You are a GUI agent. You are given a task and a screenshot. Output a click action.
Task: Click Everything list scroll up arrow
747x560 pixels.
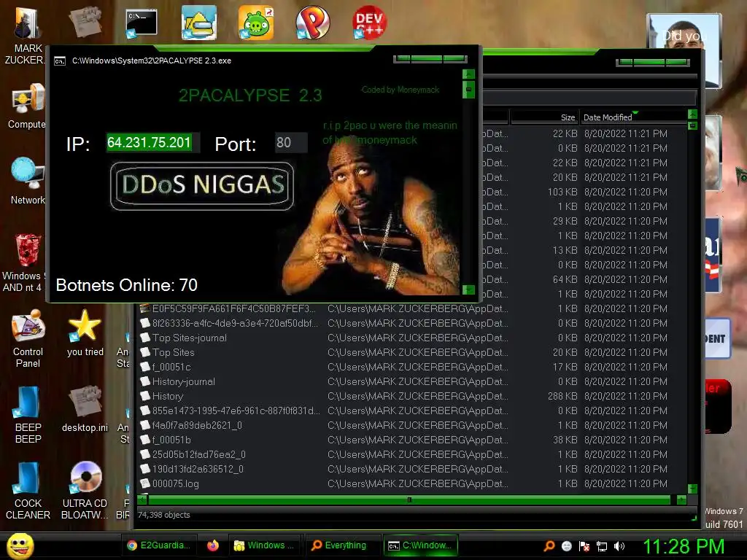pos(693,114)
